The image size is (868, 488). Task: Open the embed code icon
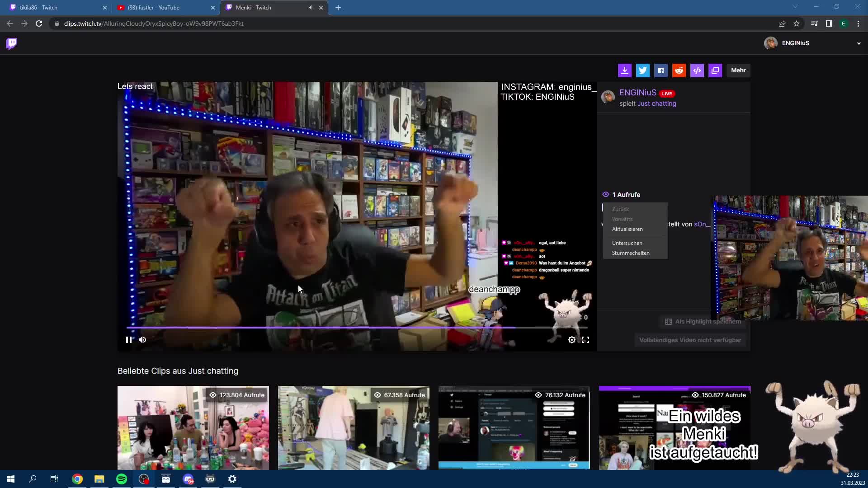coord(697,70)
